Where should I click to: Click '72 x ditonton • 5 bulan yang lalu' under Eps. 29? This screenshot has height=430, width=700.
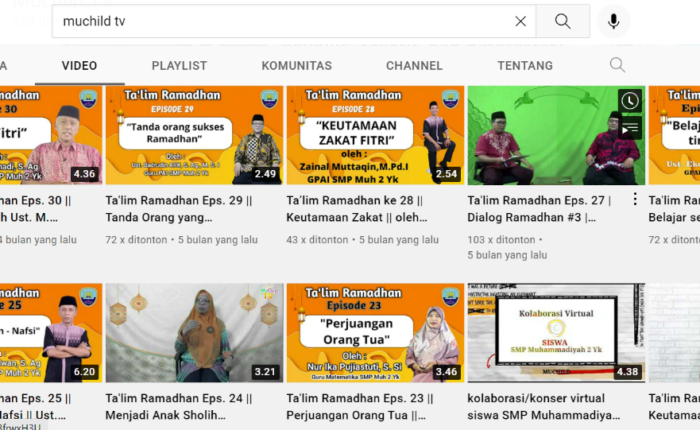[182, 240]
